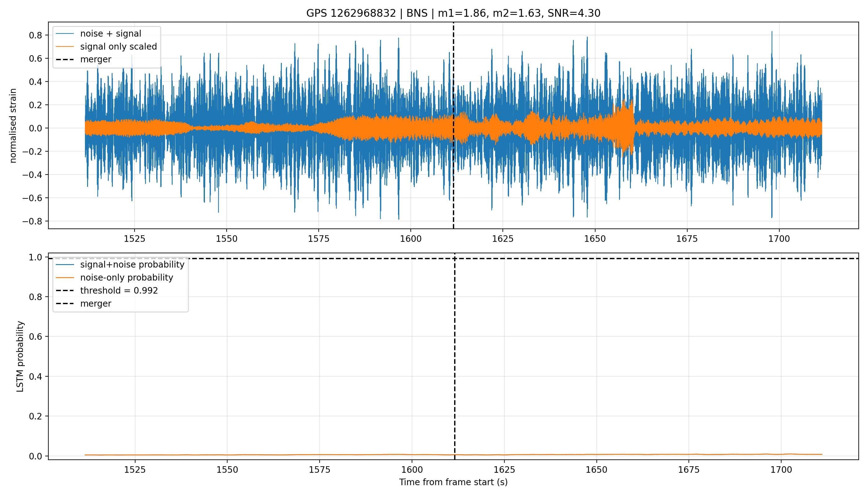Click the 1600 tick label on upper x-axis

411,239
